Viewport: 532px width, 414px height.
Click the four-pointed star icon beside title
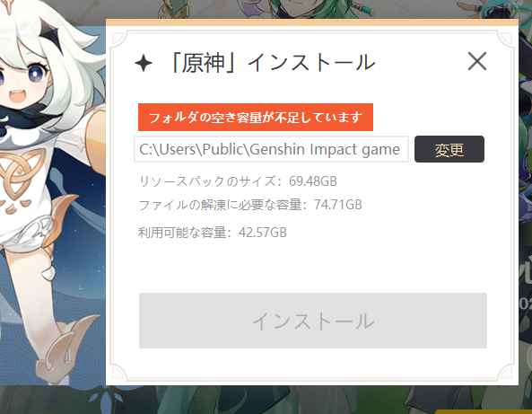click(144, 63)
